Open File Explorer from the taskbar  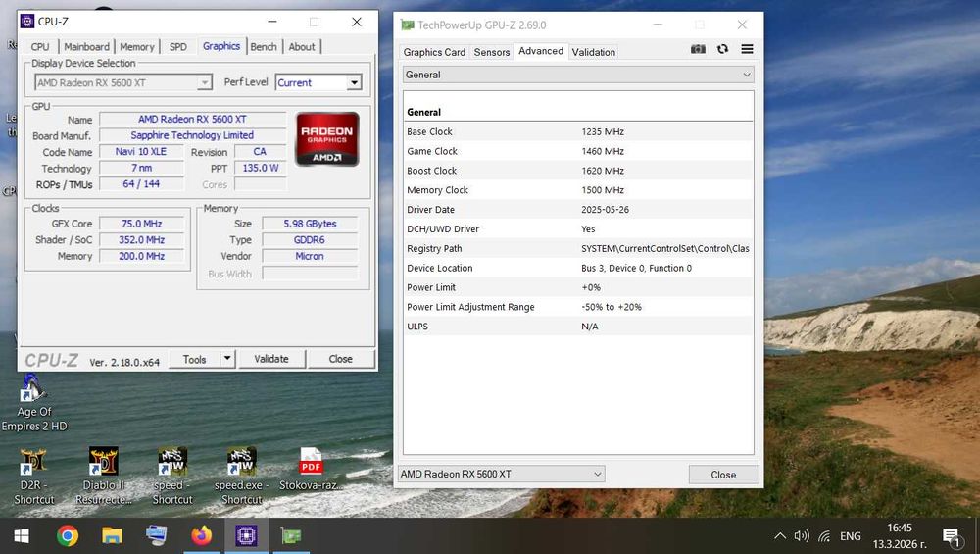tap(112, 536)
